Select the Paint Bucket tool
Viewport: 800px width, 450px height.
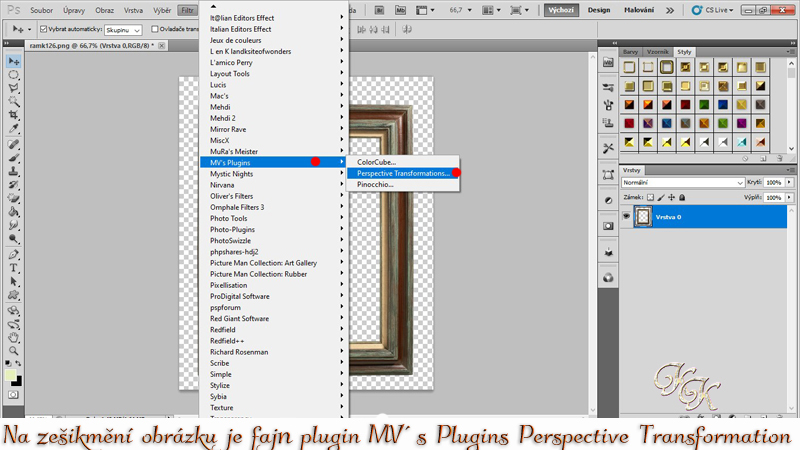[x=13, y=211]
